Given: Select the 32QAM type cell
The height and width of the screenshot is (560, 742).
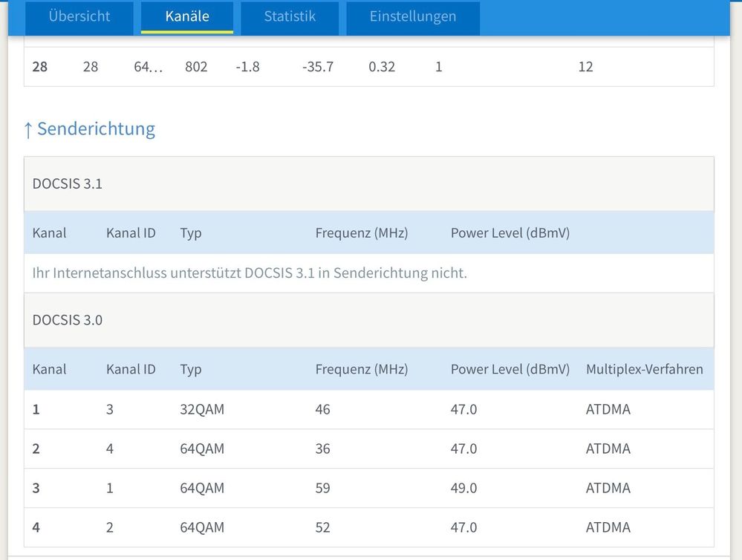Looking at the screenshot, I should (x=202, y=409).
